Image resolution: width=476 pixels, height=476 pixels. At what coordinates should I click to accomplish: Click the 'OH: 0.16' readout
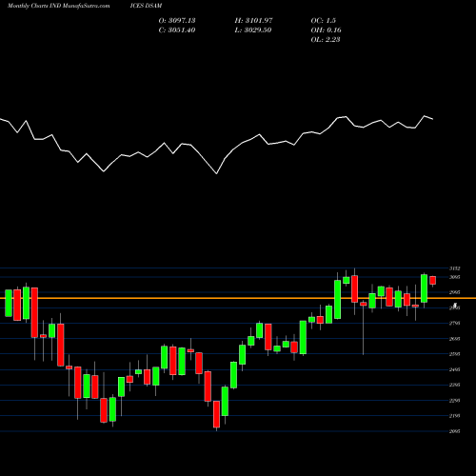coord(327,30)
